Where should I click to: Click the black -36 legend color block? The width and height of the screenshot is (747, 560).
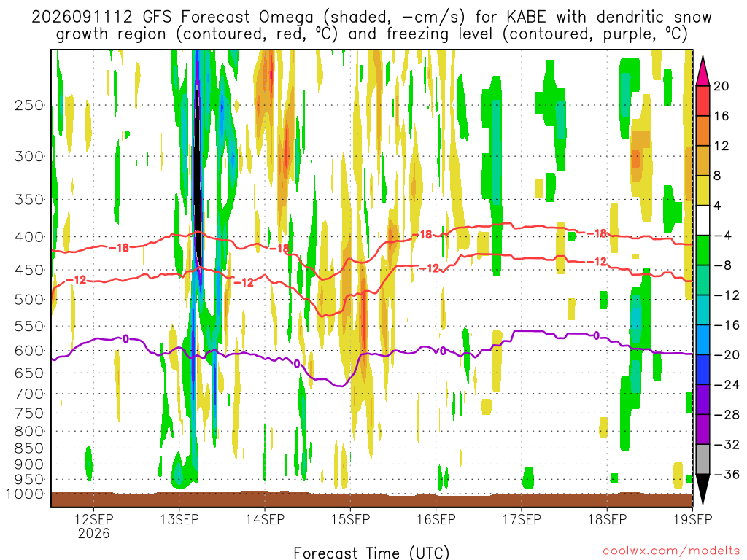click(x=703, y=489)
